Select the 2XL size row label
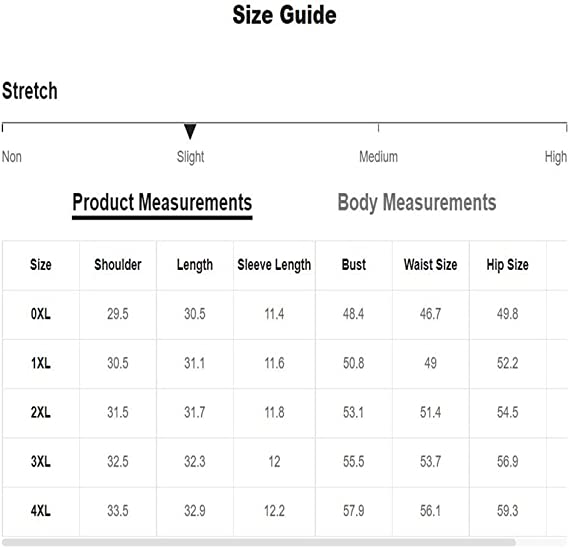The image size is (569, 548). click(41, 412)
